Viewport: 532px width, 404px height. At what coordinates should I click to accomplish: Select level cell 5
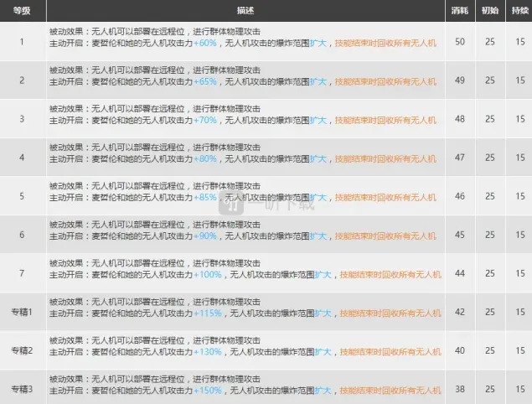22,196
